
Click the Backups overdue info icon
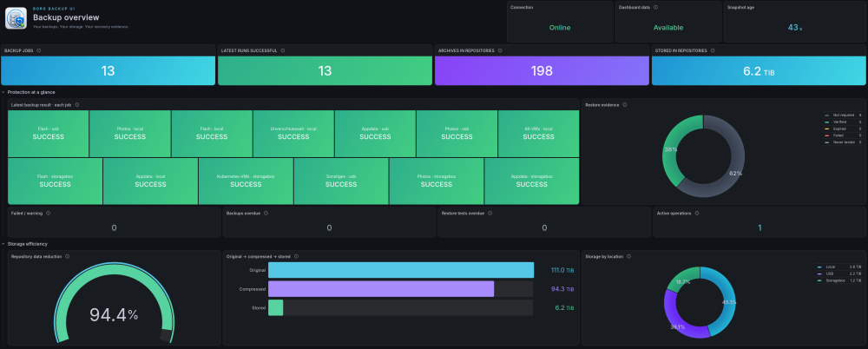click(266, 213)
